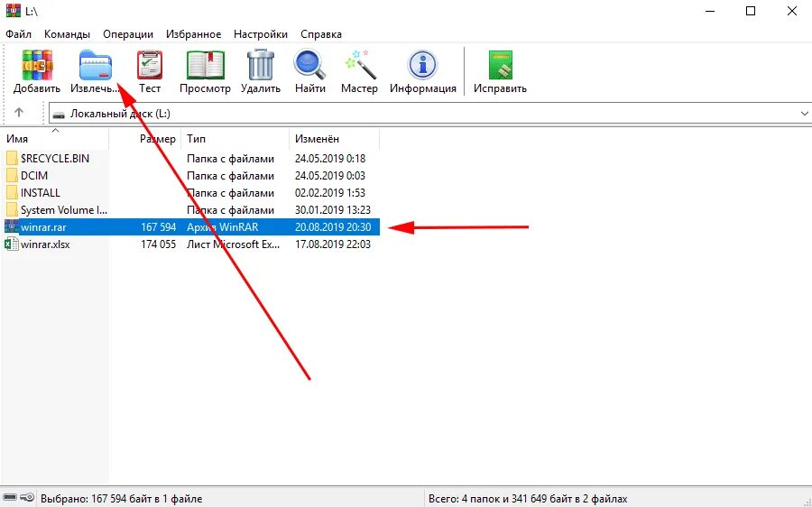Click the $RECYCLE.BIN folder icon
Viewport: 812px width, 507px height.
pos(12,158)
